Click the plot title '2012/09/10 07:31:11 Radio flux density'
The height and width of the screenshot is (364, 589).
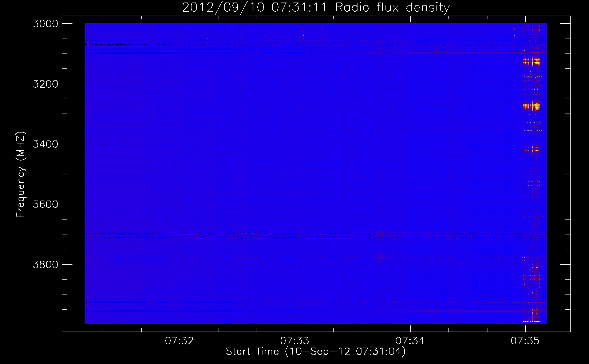coord(316,7)
